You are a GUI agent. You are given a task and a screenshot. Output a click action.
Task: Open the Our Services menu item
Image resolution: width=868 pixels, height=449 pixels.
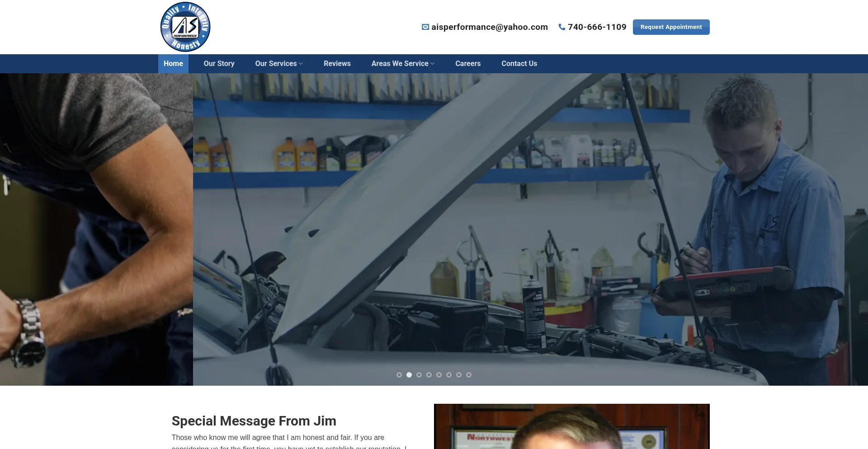point(276,64)
